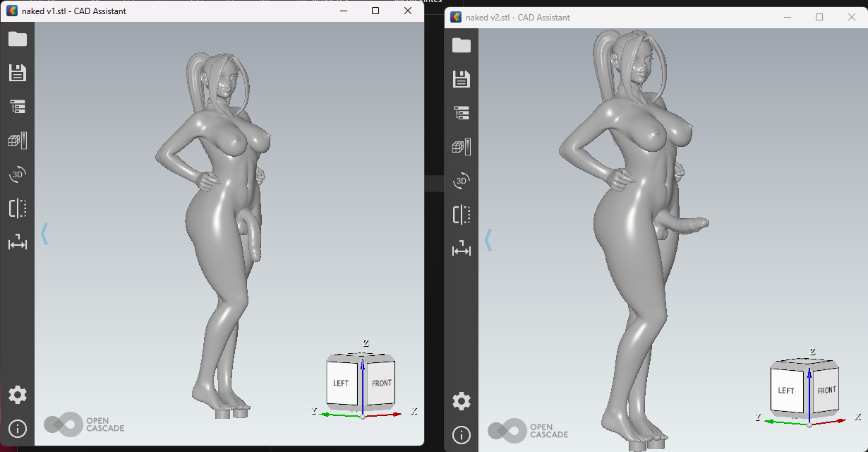Expand the side panel chevron in naked v1
Viewport: 868px width, 452px height.
point(44,233)
